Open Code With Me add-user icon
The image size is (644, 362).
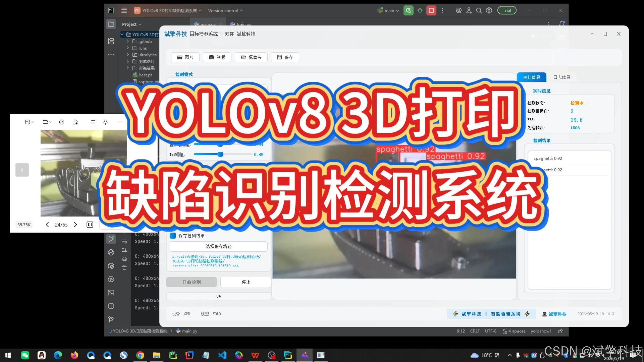[469, 10]
